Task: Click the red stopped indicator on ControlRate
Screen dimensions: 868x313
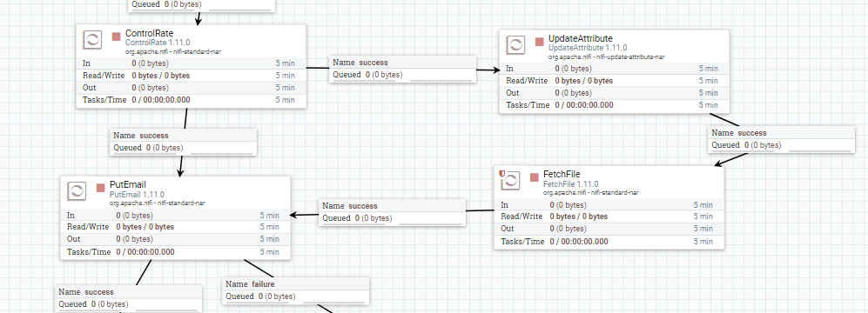Action: click(117, 37)
